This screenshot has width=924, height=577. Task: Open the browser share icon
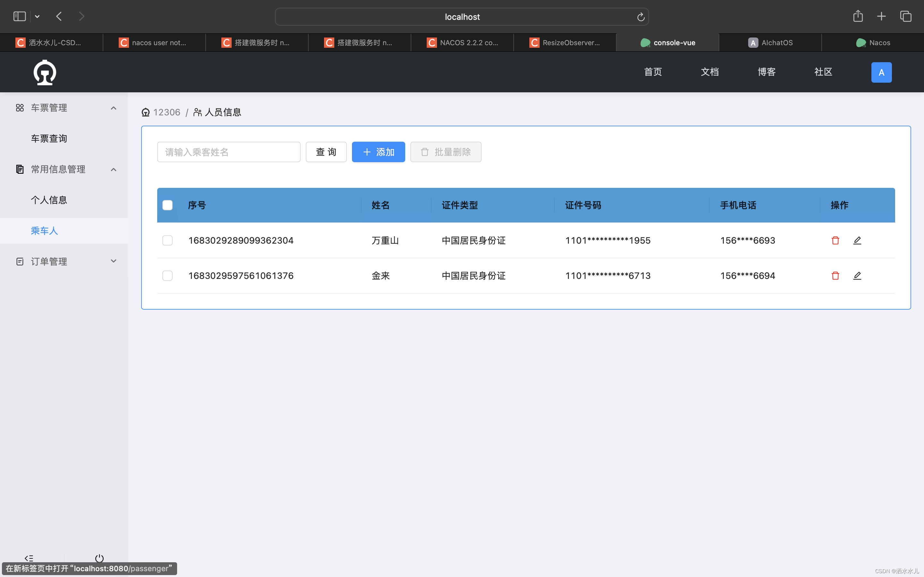point(858,16)
